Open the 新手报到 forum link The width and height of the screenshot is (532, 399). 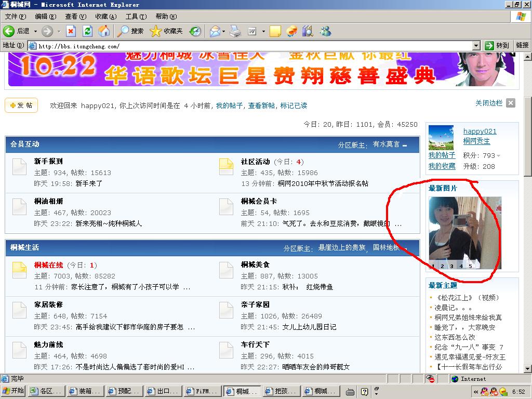coord(48,162)
